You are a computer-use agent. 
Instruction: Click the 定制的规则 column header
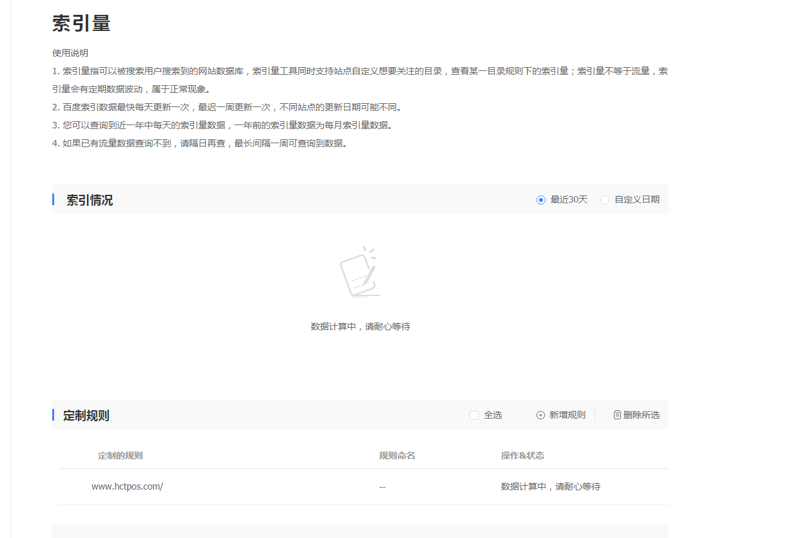(x=120, y=455)
